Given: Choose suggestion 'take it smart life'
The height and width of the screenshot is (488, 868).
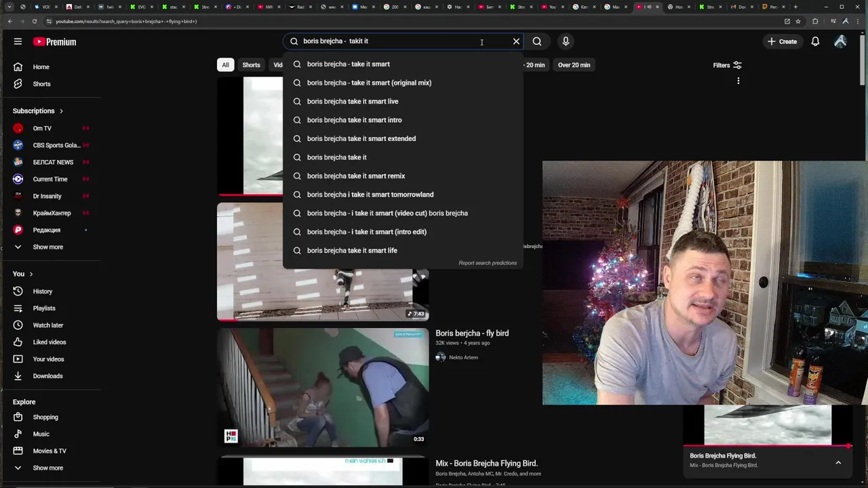Looking at the screenshot, I should coord(403,251).
